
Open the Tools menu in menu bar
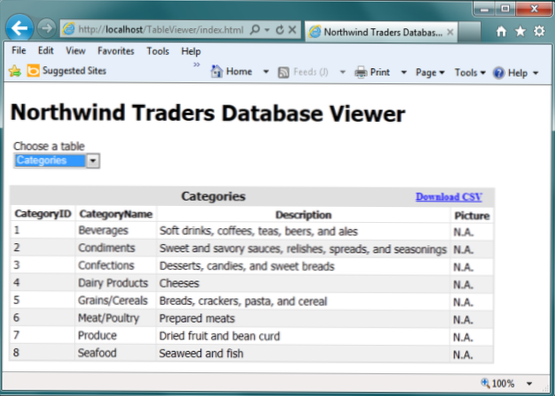click(158, 51)
